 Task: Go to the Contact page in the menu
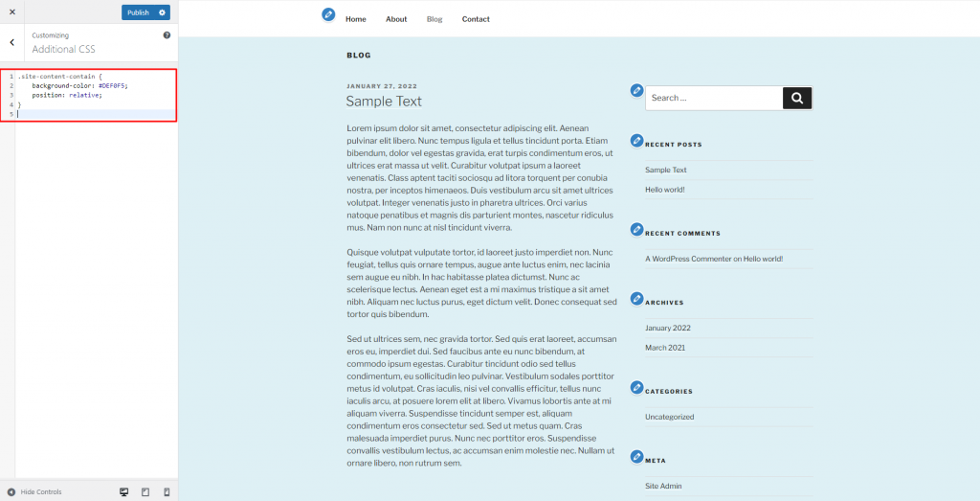(476, 19)
